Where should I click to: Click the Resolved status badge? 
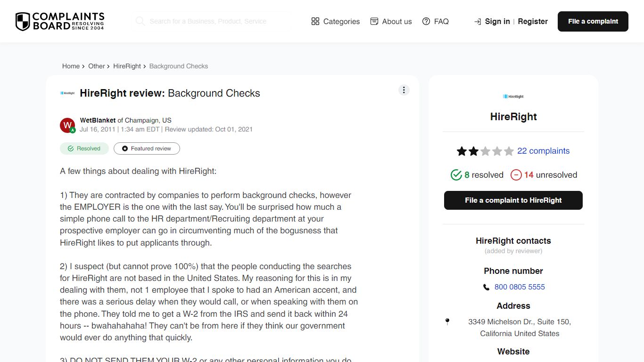[x=84, y=148]
